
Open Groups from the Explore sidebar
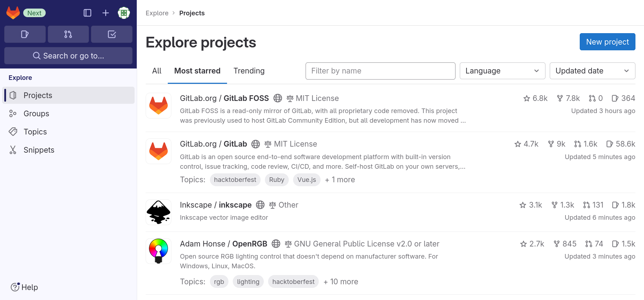pyautogui.click(x=36, y=113)
